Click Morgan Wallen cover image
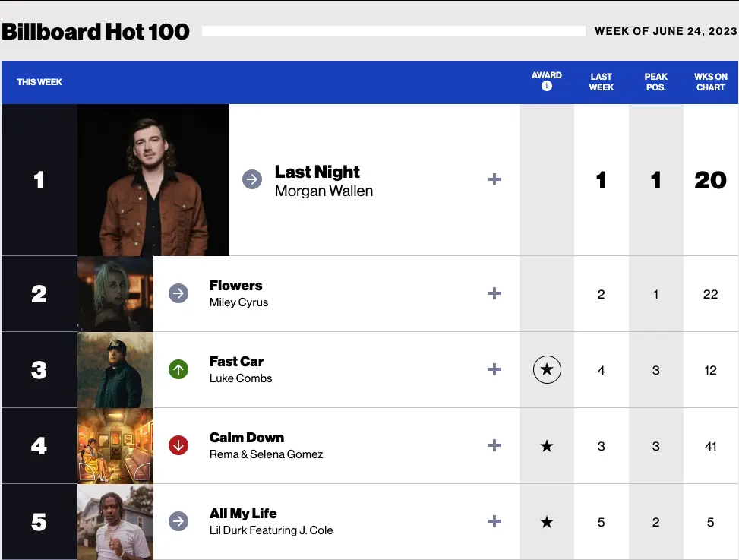This screenshot has height=560, width=739. [153, 180]
